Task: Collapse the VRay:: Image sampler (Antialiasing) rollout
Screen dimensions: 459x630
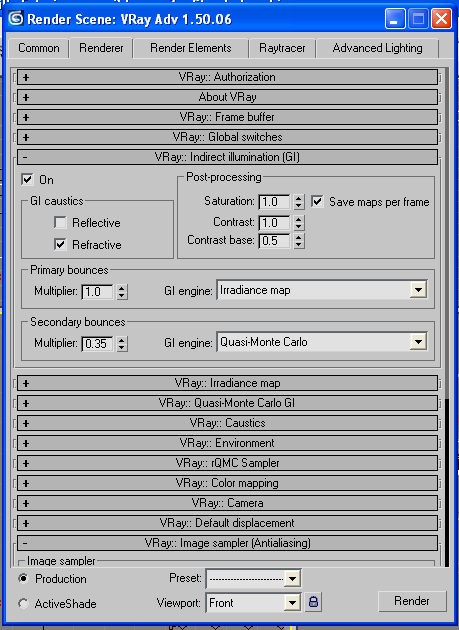Action: pos(227,543)
